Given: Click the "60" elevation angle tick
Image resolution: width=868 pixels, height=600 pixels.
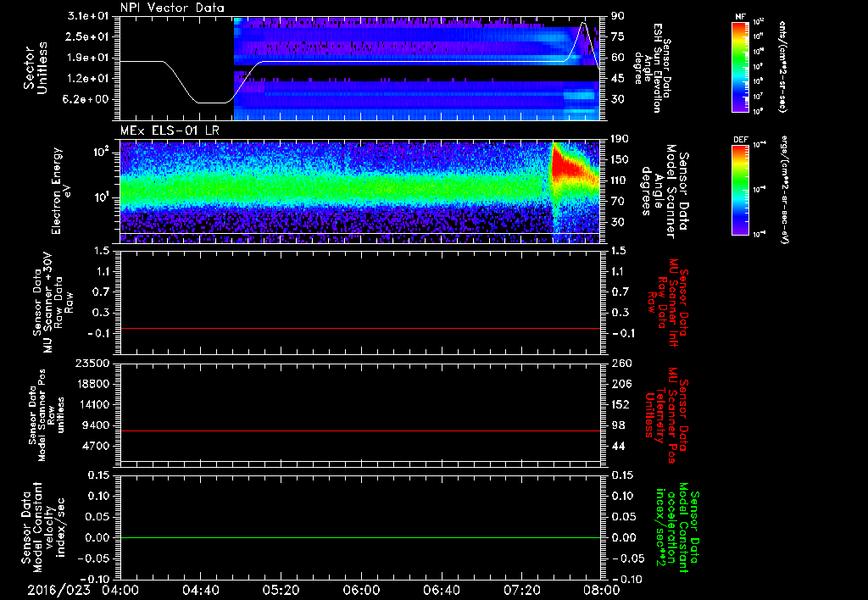Looking at the screenshot, I should [x=618, y=58].
